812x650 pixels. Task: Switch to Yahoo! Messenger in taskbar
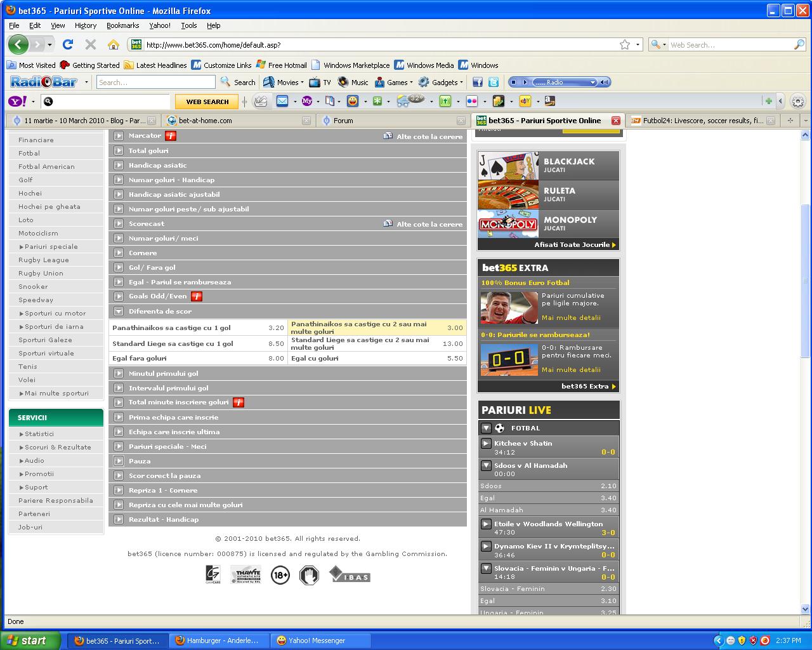click(319, 640)
